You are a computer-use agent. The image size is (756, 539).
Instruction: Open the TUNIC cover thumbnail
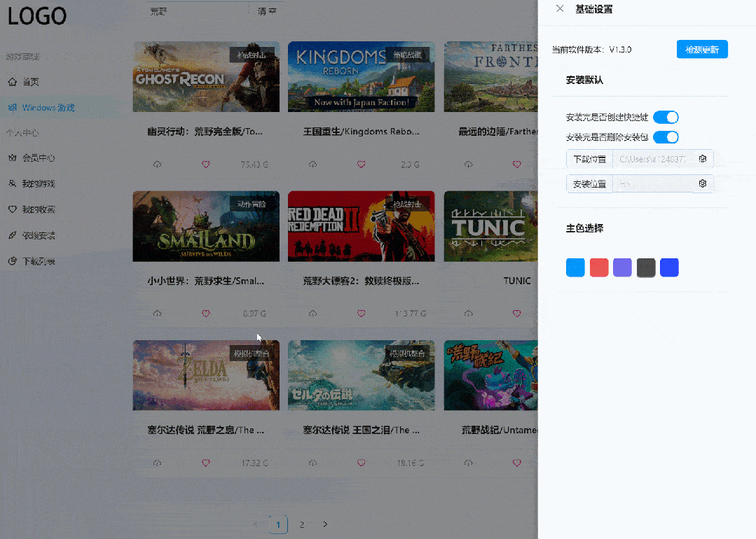(491, 226)
